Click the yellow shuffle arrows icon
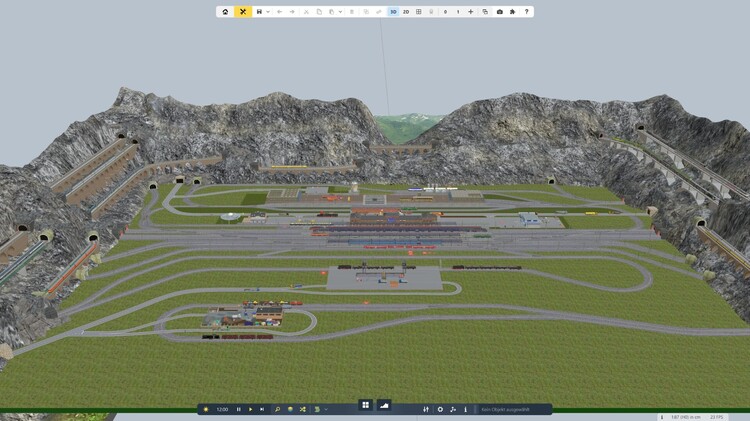750x421 pixels. coord(303,410)
